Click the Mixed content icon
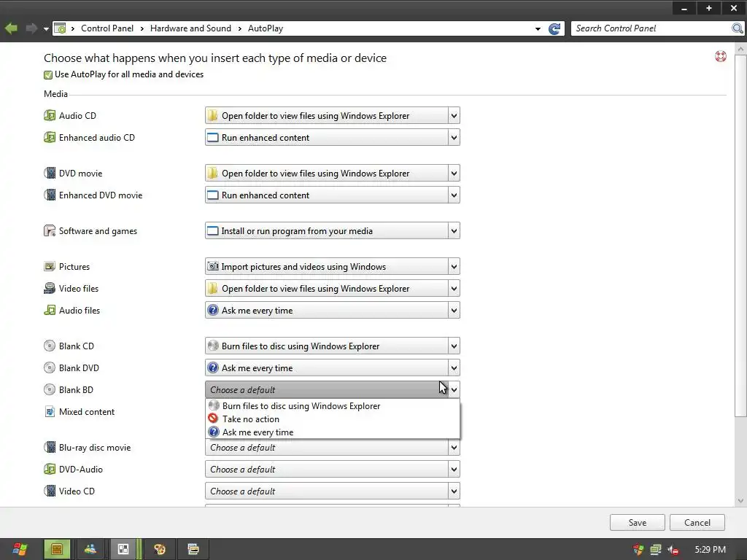 50,411
